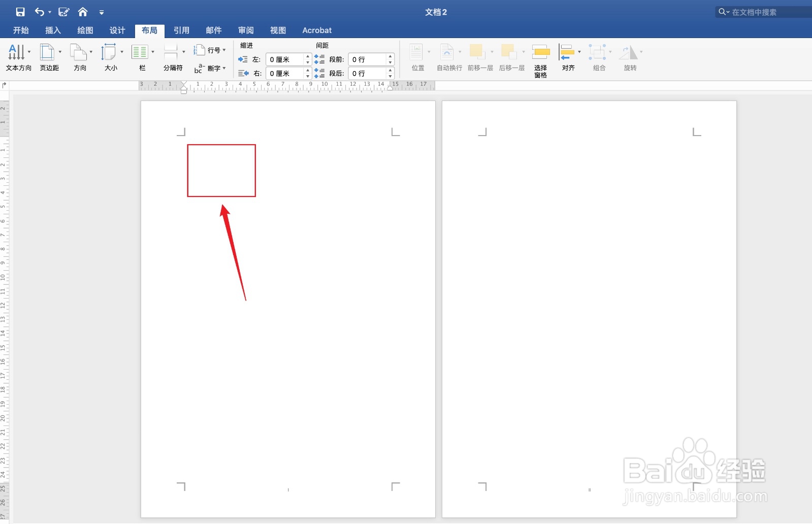Screen dimensions: 812x524
Task: Select the 布局 tab
Action: 149,30
